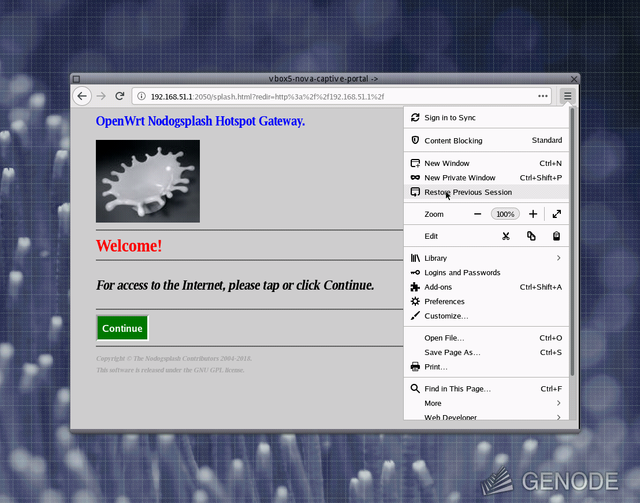Zoom in with the plus button
640x503 pixels.
tap(533, 214)
